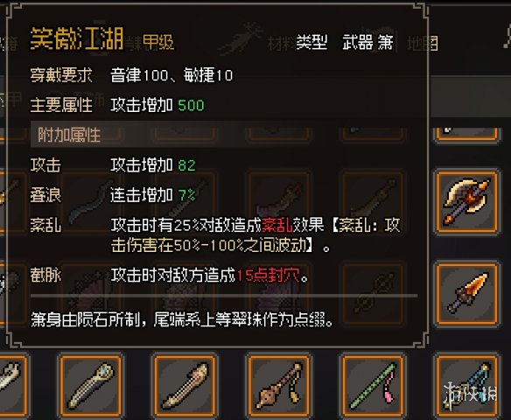Image resolution: width=511 pixels, height=420 pixels.
Task: Click the item title 笑傲江湖
Action: [x=77, y=38]
